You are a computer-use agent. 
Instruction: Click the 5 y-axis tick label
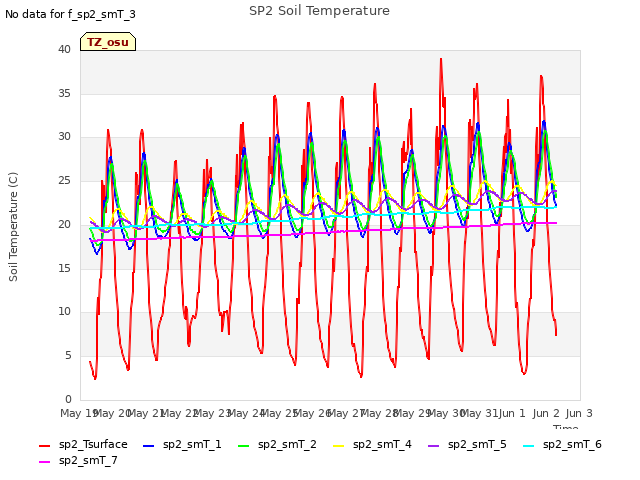click(x=68, y=356)
